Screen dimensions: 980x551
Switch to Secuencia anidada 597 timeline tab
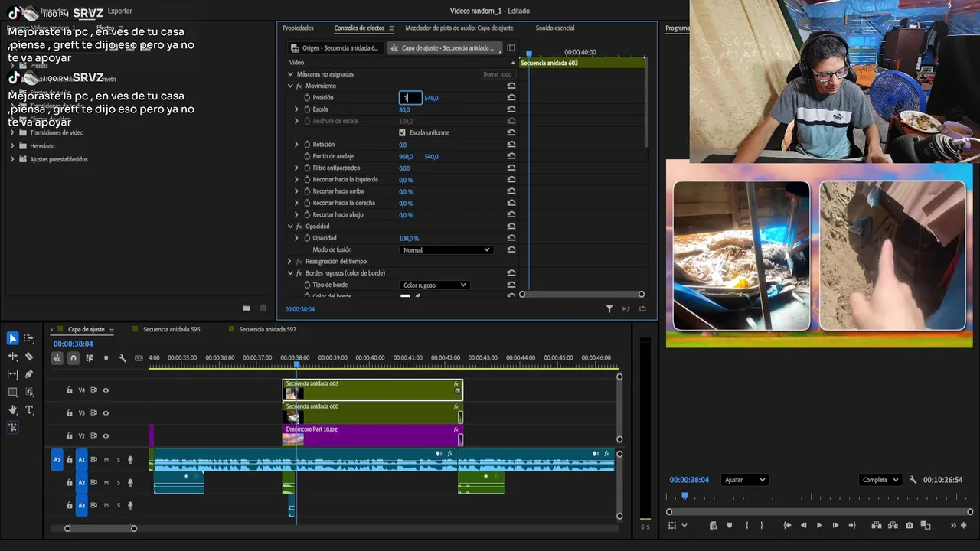(267, 330)
